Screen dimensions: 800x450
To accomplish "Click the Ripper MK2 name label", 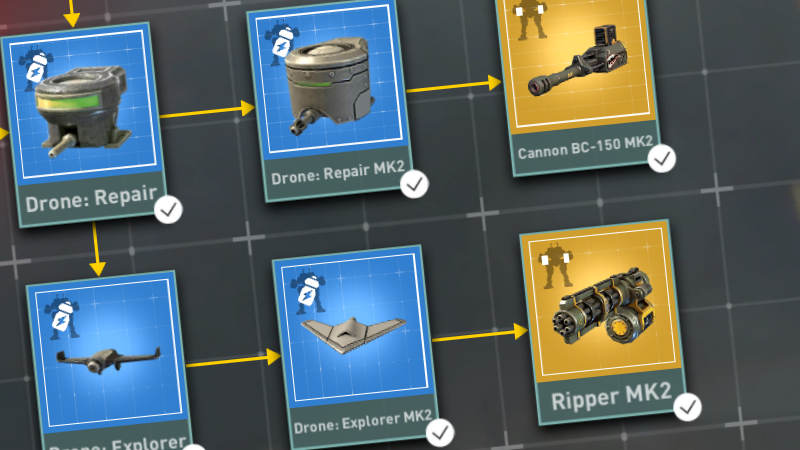I will point(611,397).
